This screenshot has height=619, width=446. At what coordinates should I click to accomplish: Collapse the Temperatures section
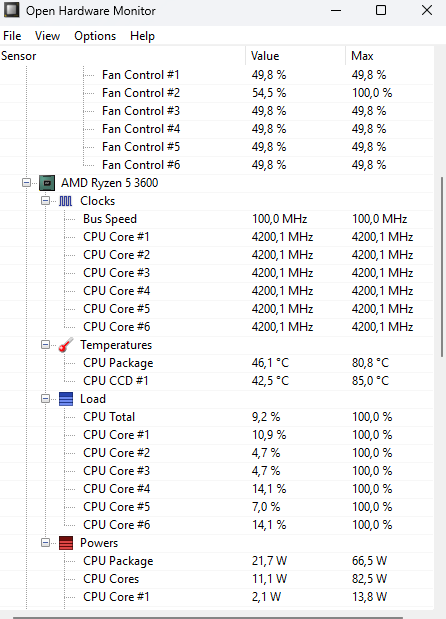pyautogui.click(x=45, y=345)
